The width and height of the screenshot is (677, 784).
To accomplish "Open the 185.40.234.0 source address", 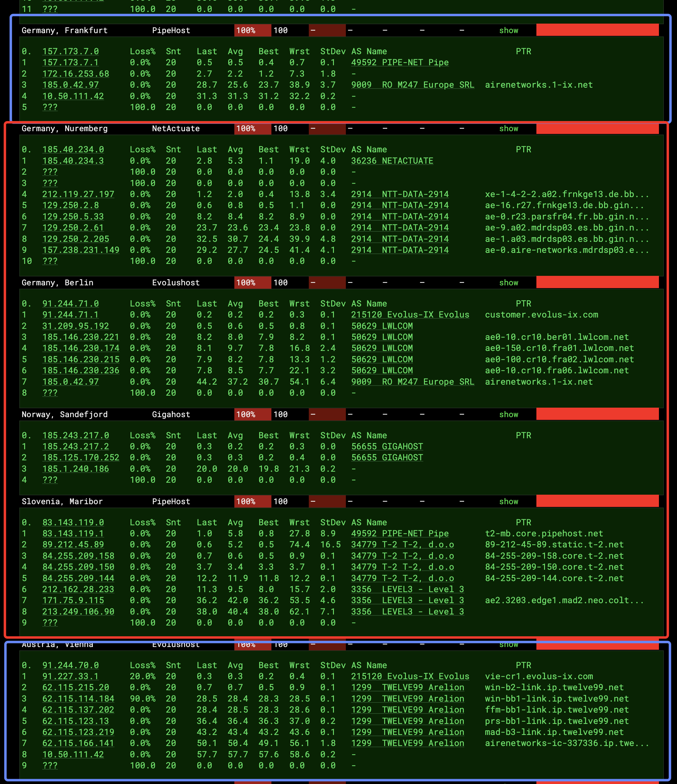I will click(73, 150).
